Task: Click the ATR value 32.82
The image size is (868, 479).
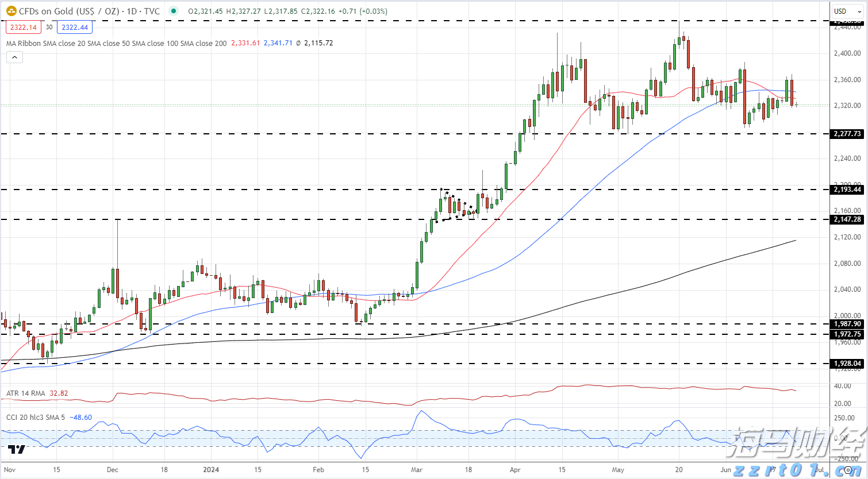Action: click(x=59, y=393)
